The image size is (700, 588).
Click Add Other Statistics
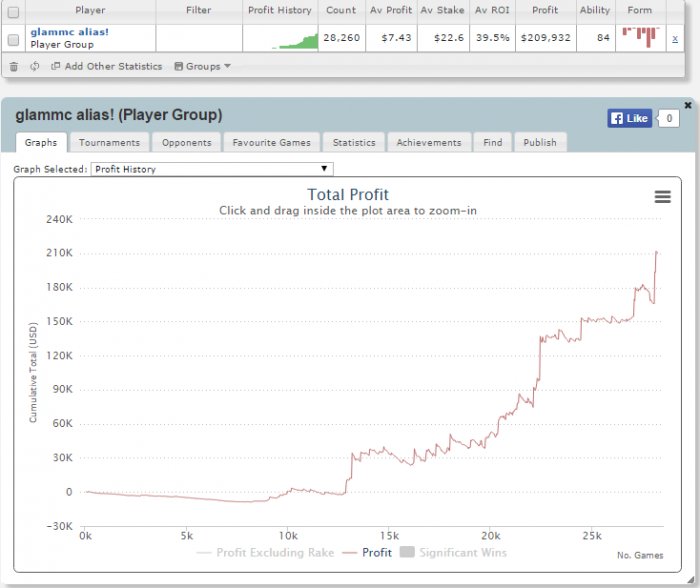click(x=107, y=67)
